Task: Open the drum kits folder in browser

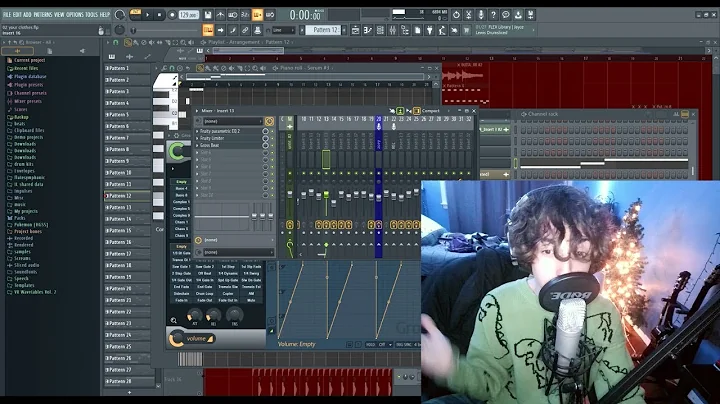Action: [x=23, y=164]
